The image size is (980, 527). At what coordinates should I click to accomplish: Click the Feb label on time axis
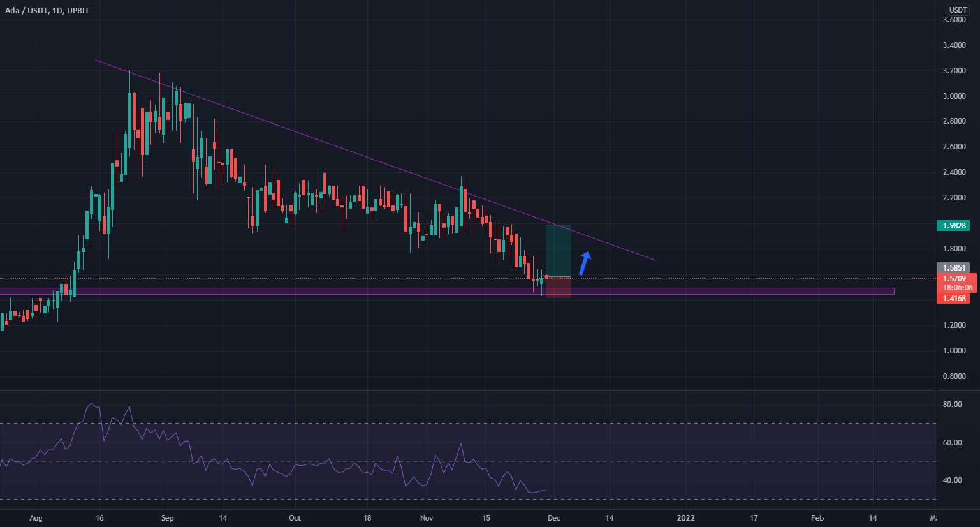click(817, 518)
